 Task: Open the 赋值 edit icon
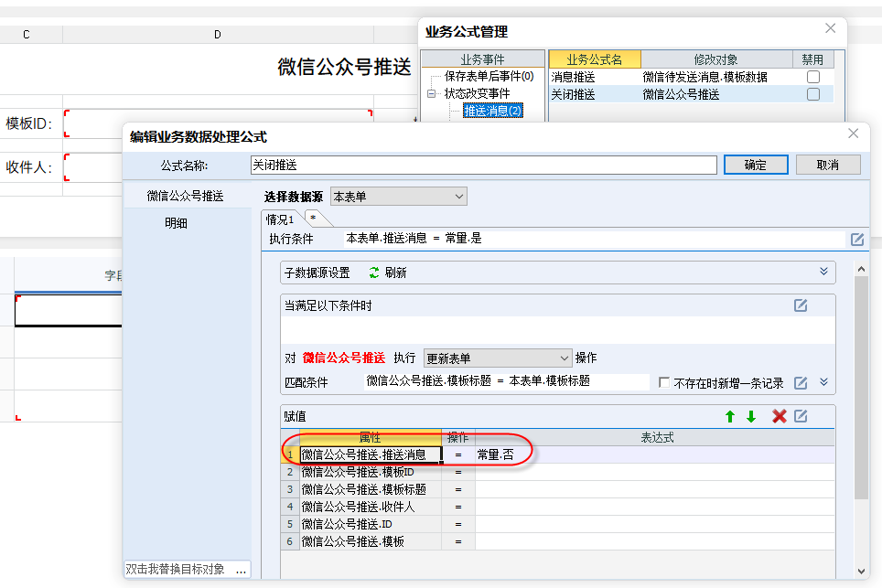[x=801, y=417]
